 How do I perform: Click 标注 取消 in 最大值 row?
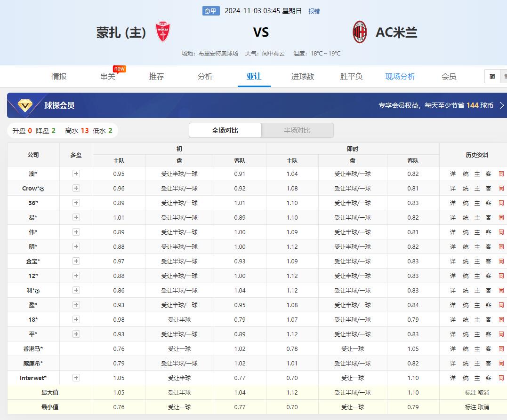click(477, 393)
